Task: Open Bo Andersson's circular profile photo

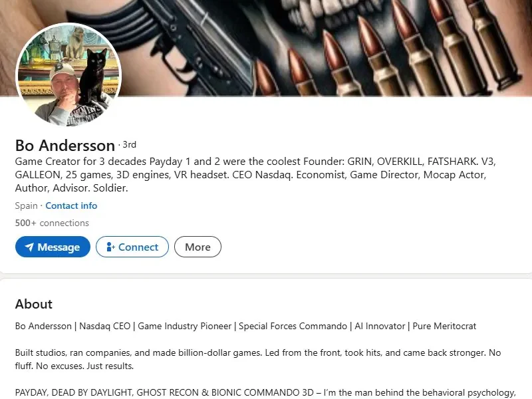Action: click(68, 74)
